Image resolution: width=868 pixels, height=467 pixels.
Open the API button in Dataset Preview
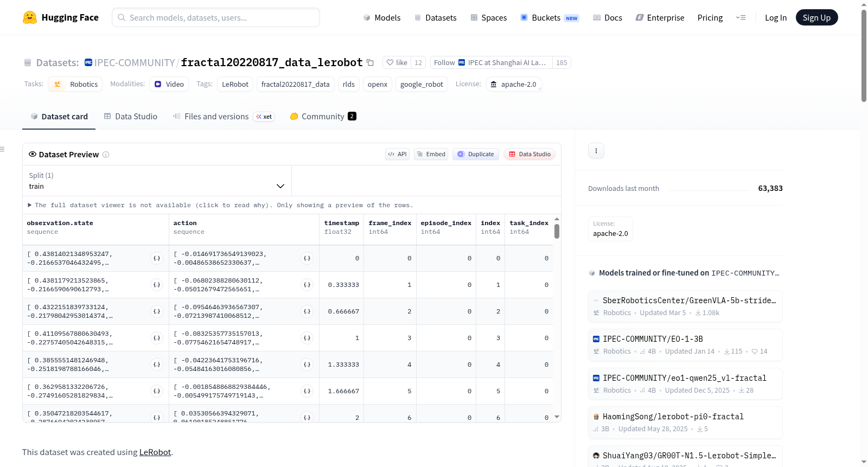397,154
